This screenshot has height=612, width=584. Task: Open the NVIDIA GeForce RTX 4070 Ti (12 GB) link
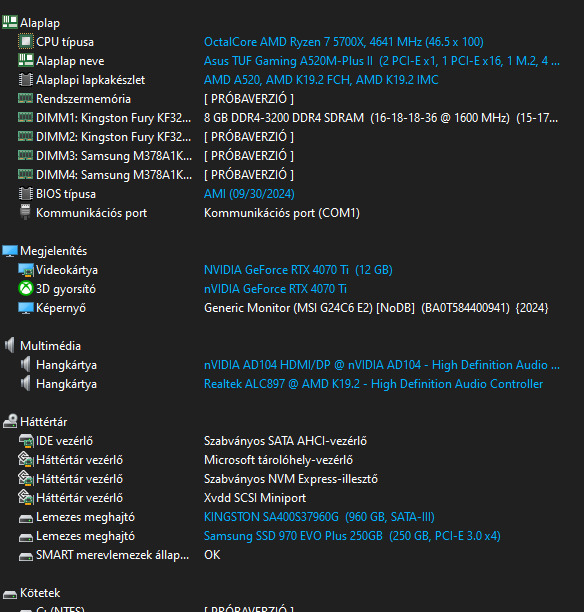point(298,270)
